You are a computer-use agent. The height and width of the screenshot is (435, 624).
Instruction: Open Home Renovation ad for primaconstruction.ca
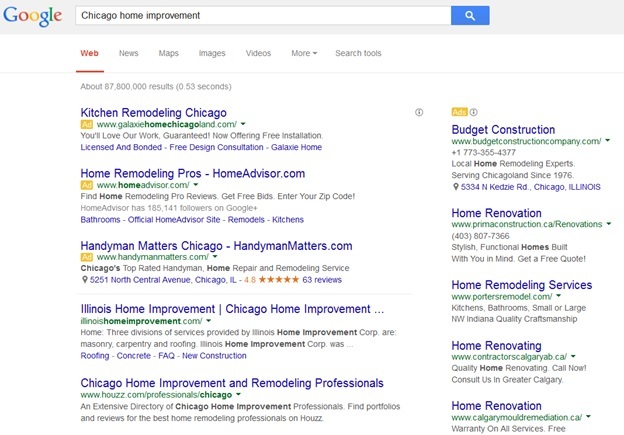click(x=496, y=213)
